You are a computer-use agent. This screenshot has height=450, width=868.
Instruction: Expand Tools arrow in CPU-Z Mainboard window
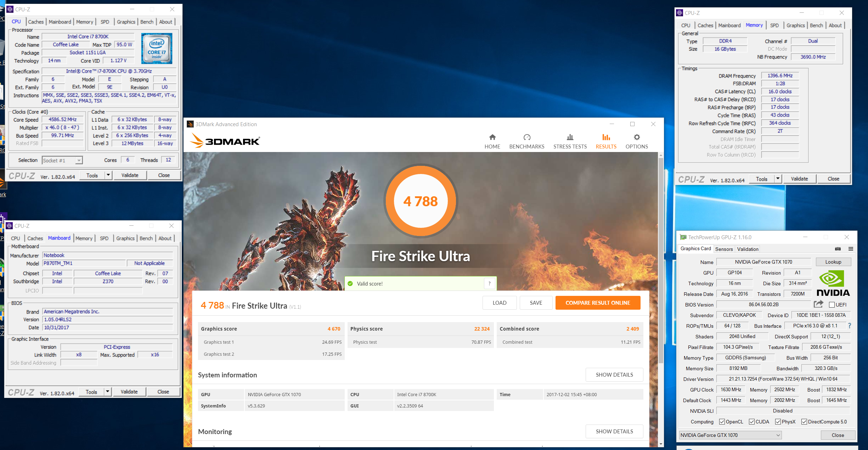pyautogui.click(x=108, y=392)
